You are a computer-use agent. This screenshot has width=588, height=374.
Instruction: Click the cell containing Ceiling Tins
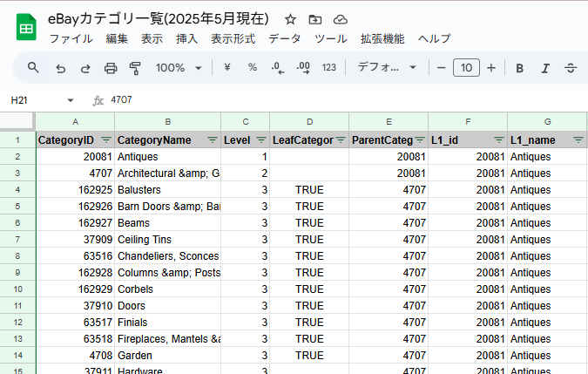coord(168,240)
